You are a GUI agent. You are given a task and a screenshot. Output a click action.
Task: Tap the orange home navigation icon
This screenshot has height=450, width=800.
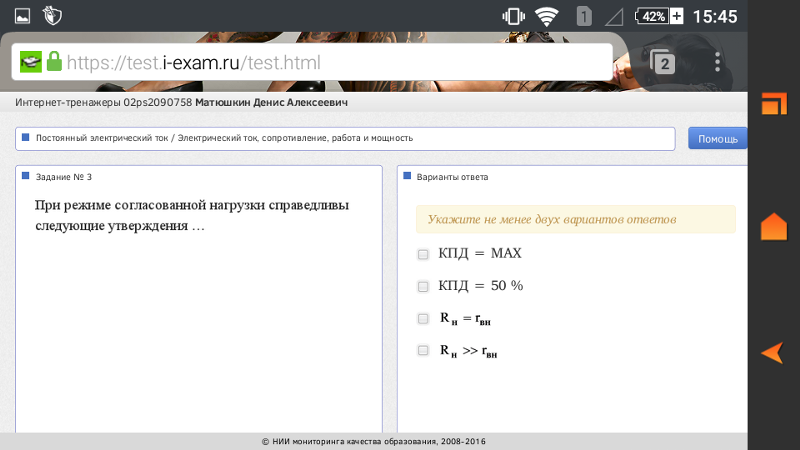(x=774, y=226)
